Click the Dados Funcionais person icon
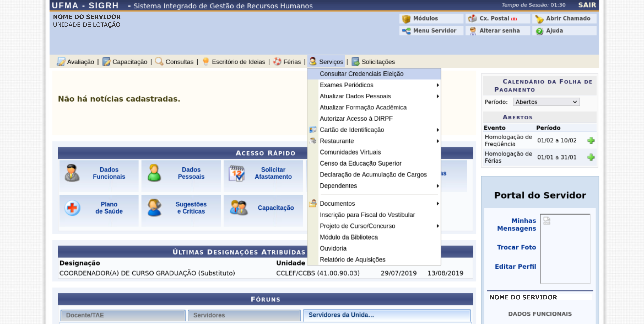 [x=72, y=173]
